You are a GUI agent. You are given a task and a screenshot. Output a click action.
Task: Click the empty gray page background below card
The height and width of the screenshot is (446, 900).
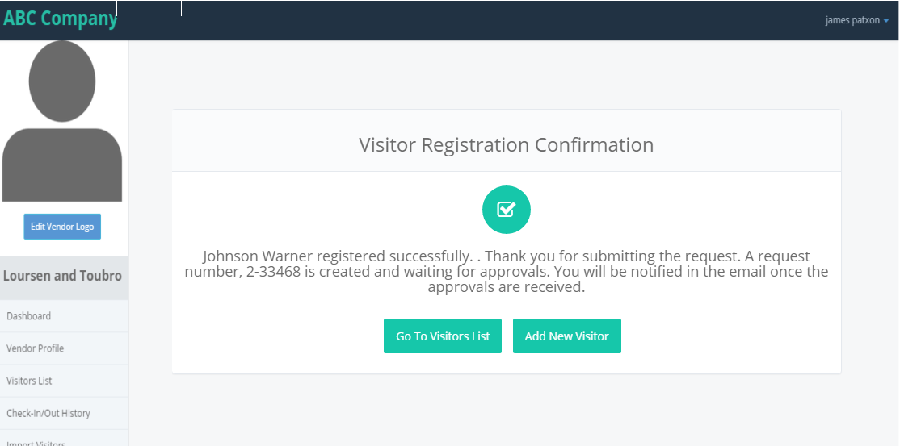[x=506, y=410]
